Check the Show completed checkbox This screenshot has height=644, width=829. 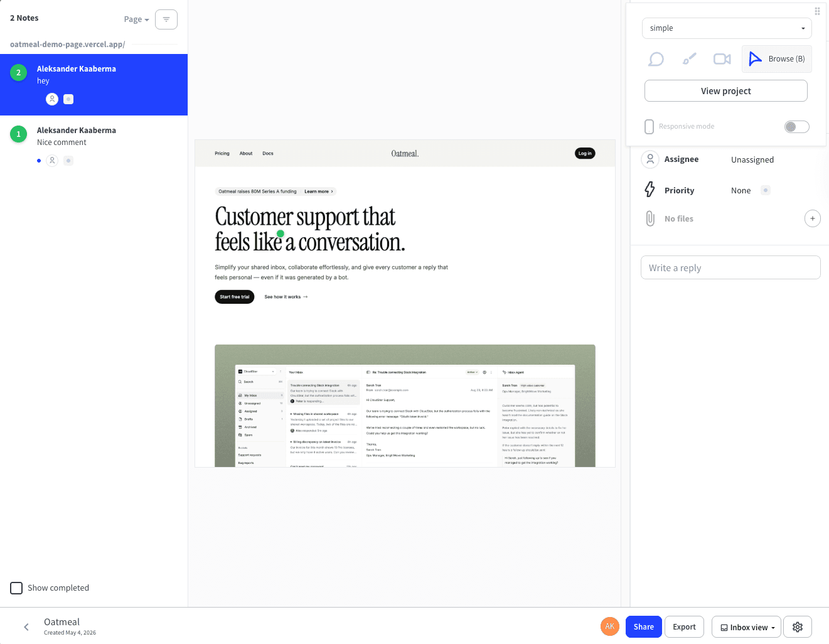click(16, 588)
